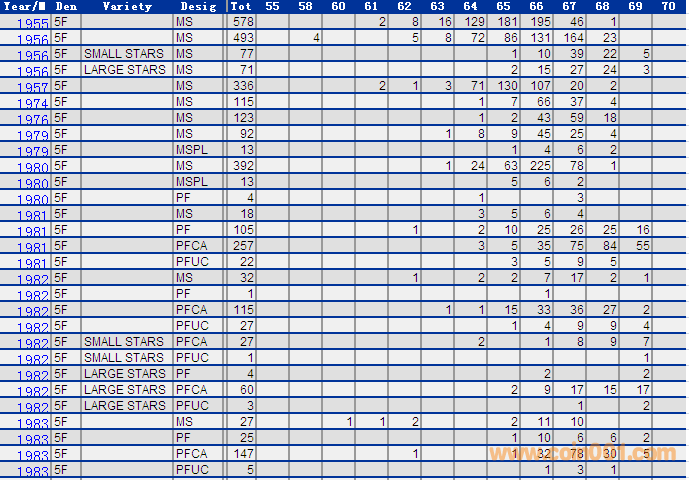Select the grade 70 column header
The height and width of the screenshot is (480, 689).
[x=668, y=7]
